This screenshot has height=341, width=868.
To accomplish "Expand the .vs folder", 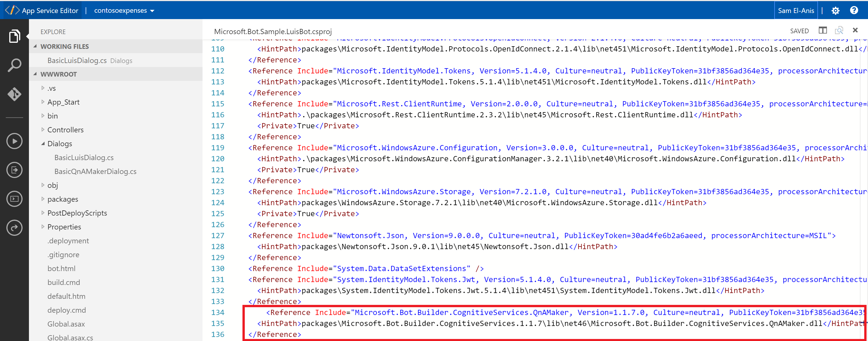I will tap(43, 88).
